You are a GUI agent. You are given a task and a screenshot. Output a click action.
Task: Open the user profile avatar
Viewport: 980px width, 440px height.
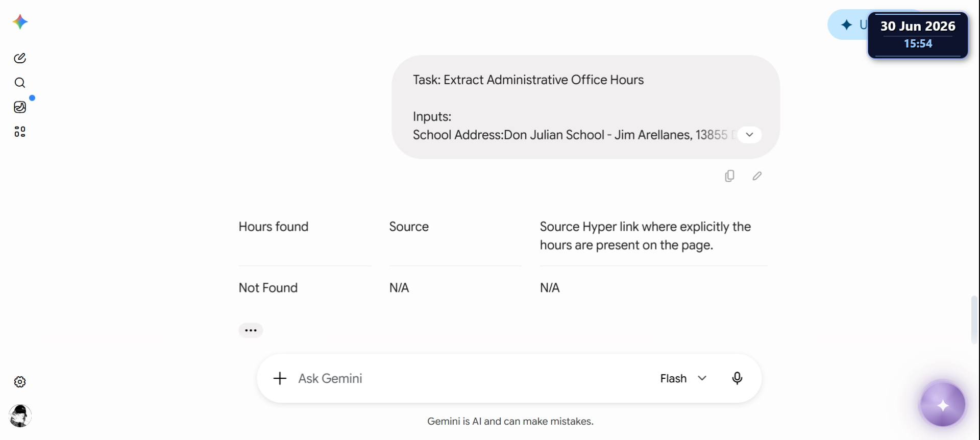tap(20, 416)
